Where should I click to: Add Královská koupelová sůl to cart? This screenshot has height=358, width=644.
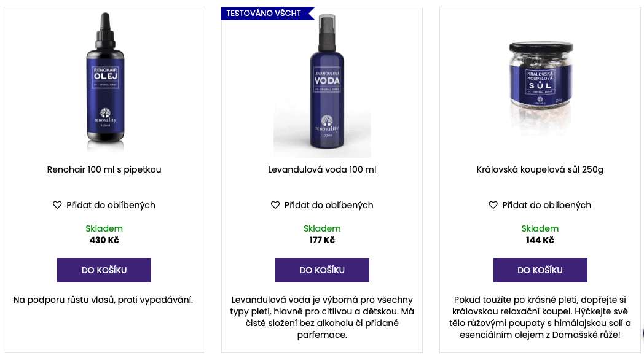click(x=540, y=270)
